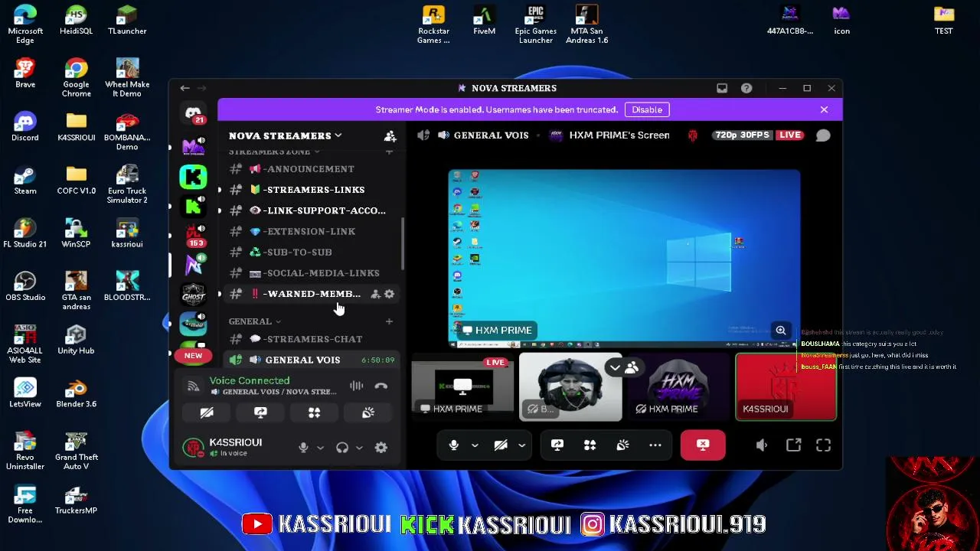Open the SUB-TO-SUB channel
This screenshot has height=551, width=980.
pyautogui.click(x=311, y=252)
